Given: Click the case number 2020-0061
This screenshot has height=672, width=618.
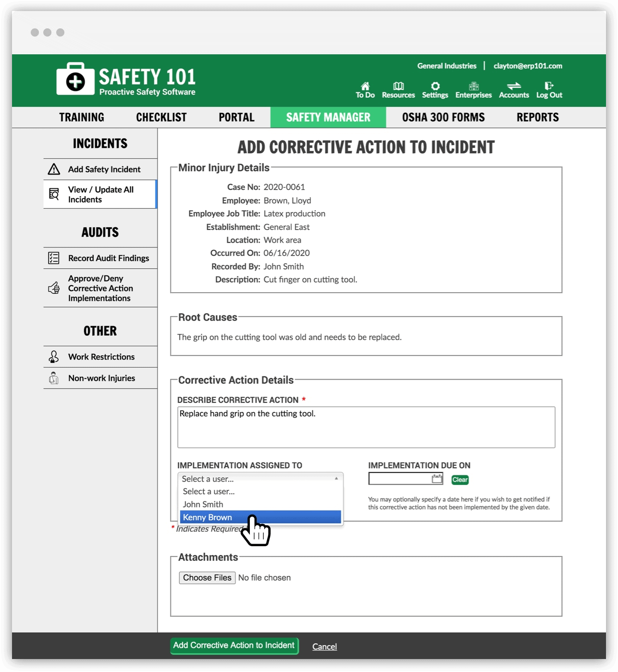Looking at the screenshot, I should coord(284,187).
